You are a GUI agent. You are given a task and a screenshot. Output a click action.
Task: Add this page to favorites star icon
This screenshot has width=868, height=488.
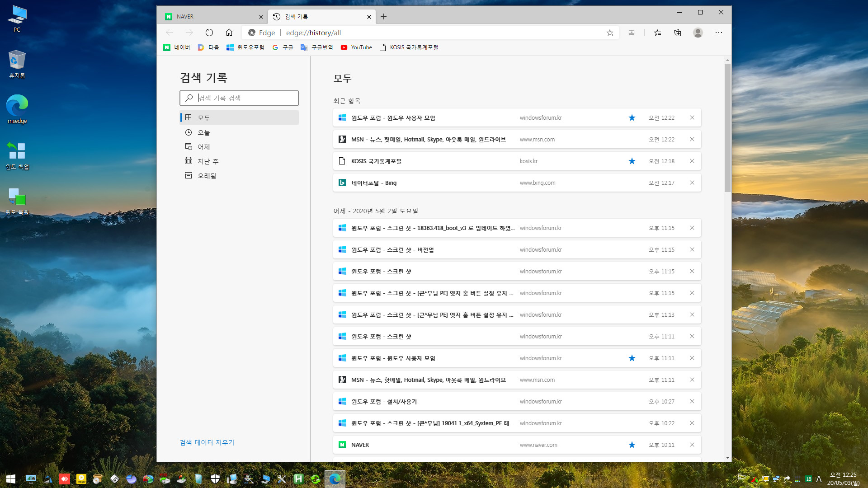tap(610, 33)
